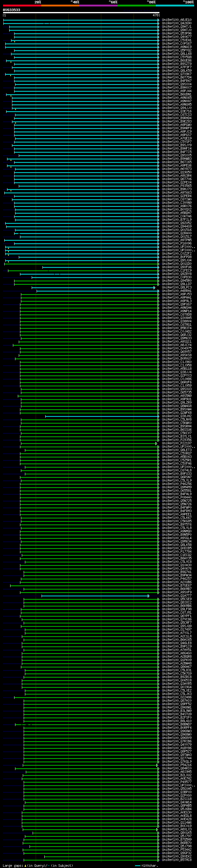Select the UniRef100_B9H0X7 label
This screenshot has width=197, height=868.
[x=176, y=88]
